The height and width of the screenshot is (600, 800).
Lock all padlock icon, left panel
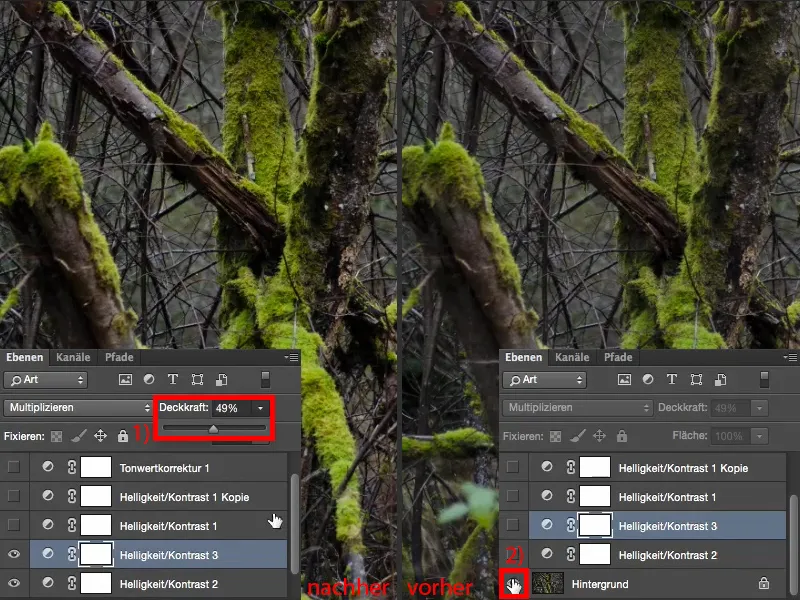pos(122,436)
